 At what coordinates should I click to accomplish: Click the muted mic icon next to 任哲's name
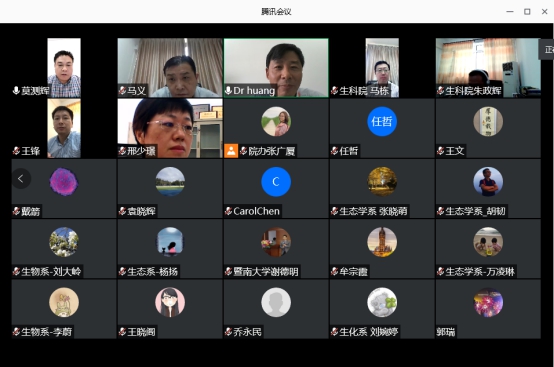[x=334, y=151]
